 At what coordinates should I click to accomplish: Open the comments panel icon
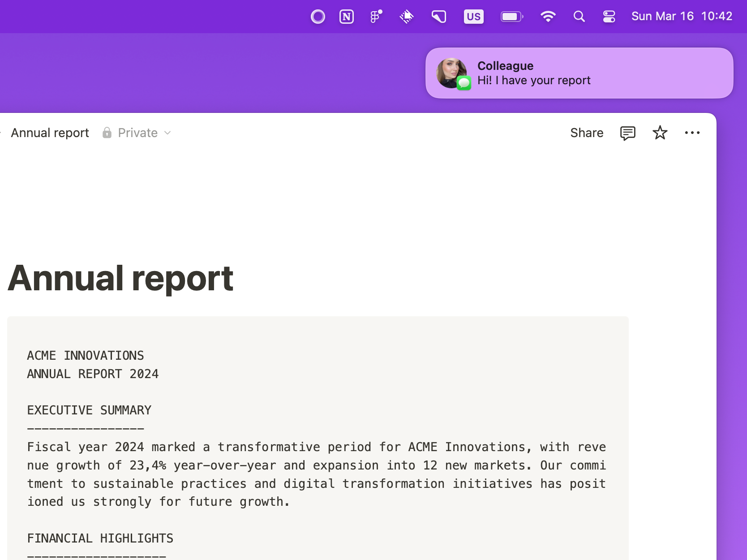point(627,133)
